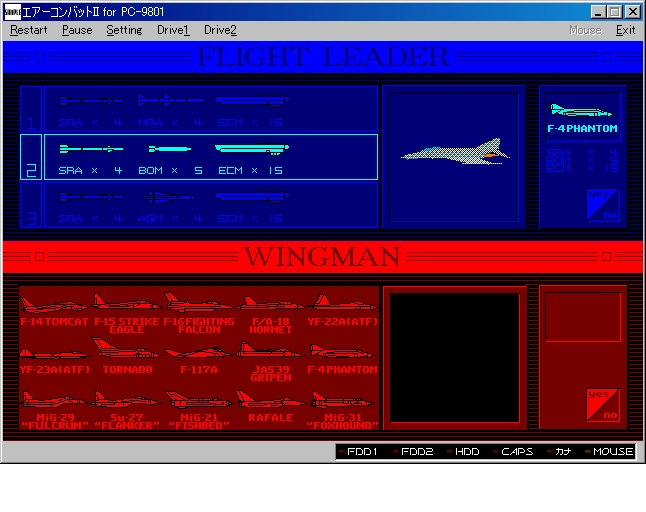Click the red yes/no confirm button for wingman
This screenshot has height=512, width=646.
(603, 405)
